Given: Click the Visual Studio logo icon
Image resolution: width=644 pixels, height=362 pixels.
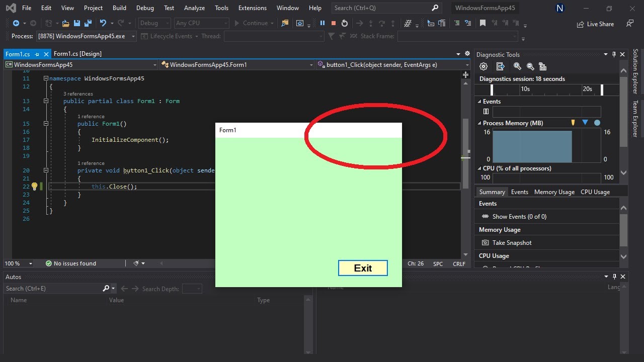Looking at the screenshot, I should point(10,8).
